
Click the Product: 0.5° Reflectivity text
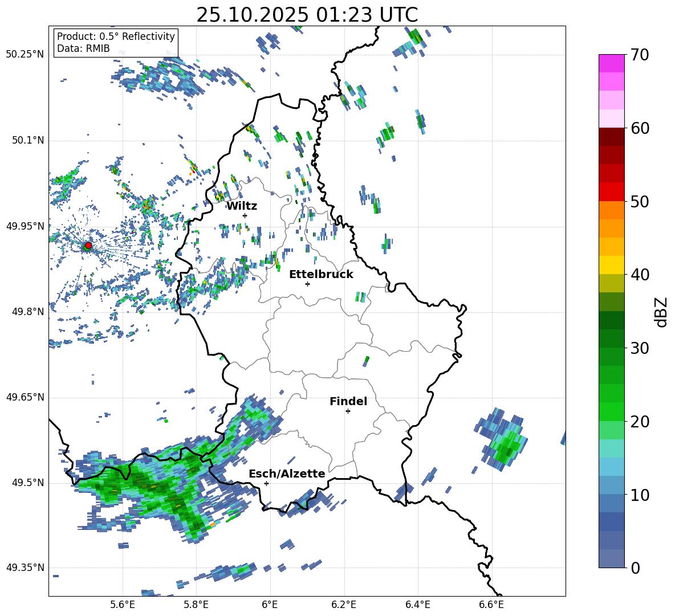116,36
